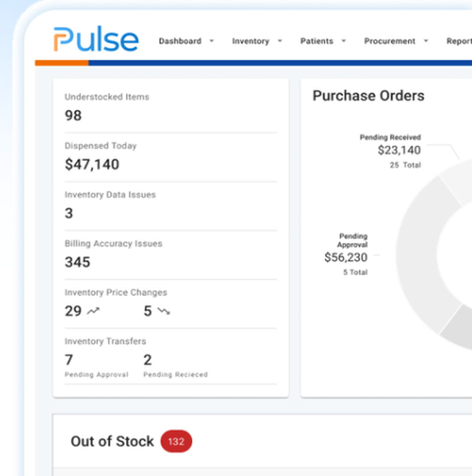Select the Inventory Data Issues label

pyautogui.click(x=110, y=195)
